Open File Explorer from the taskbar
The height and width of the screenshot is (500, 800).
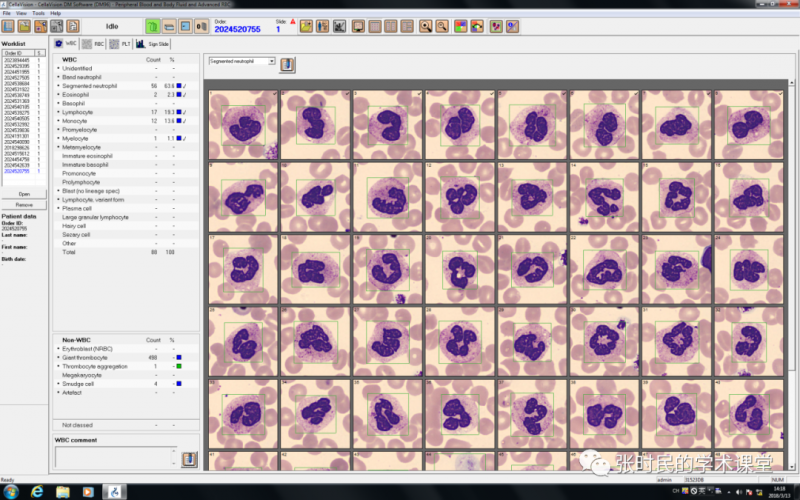(63, 492)
